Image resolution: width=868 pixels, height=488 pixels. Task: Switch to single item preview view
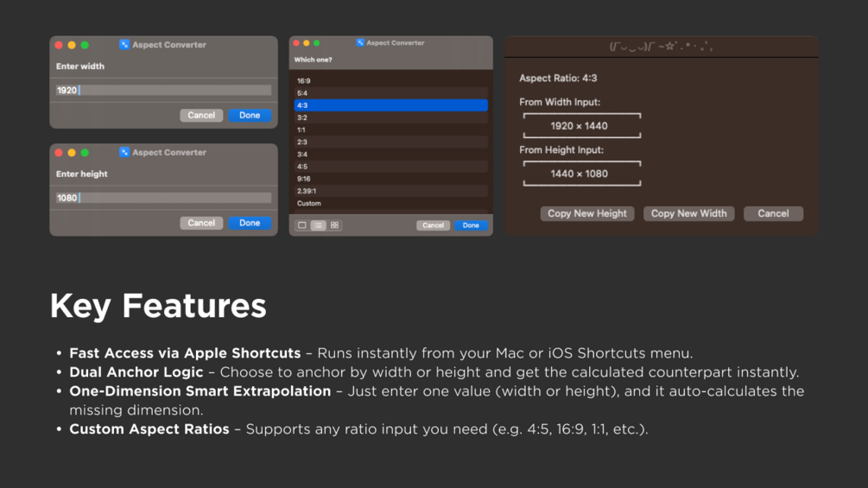pos(302,225)
